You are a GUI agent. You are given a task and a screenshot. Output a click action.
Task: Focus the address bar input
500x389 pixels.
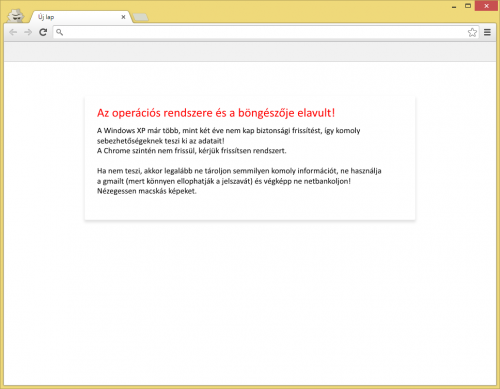click(x=266, y=32)
